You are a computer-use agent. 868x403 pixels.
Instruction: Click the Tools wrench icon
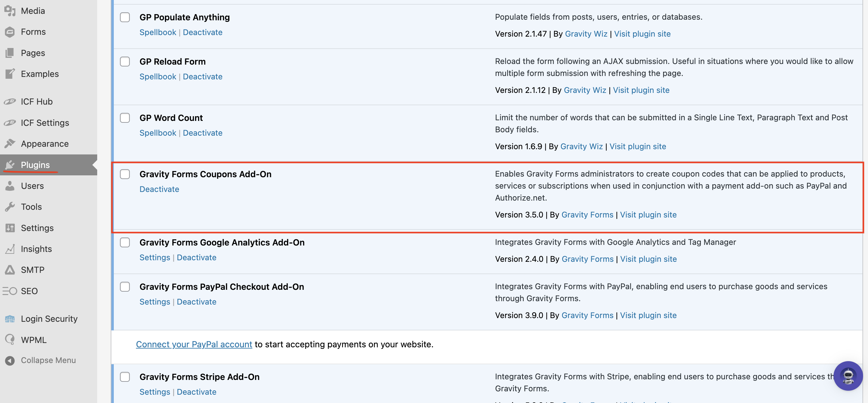coord(10,207)
